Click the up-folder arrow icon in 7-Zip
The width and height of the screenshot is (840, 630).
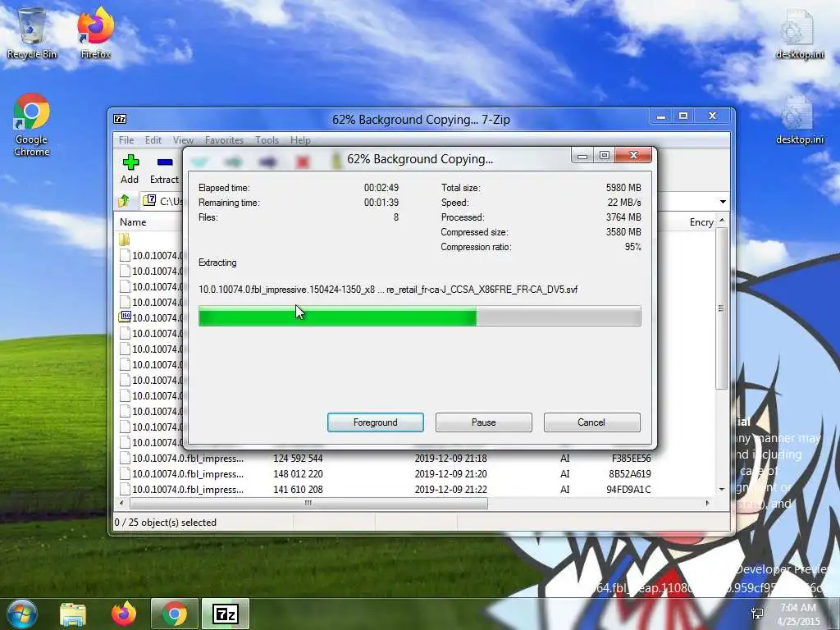pyautogui.click(x=125, y=201)
